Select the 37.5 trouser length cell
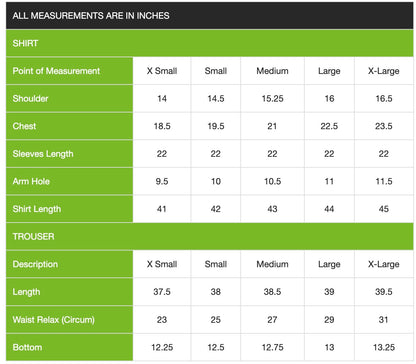The height and width of the screenshot is (364, 416). [x=162, y=292]
